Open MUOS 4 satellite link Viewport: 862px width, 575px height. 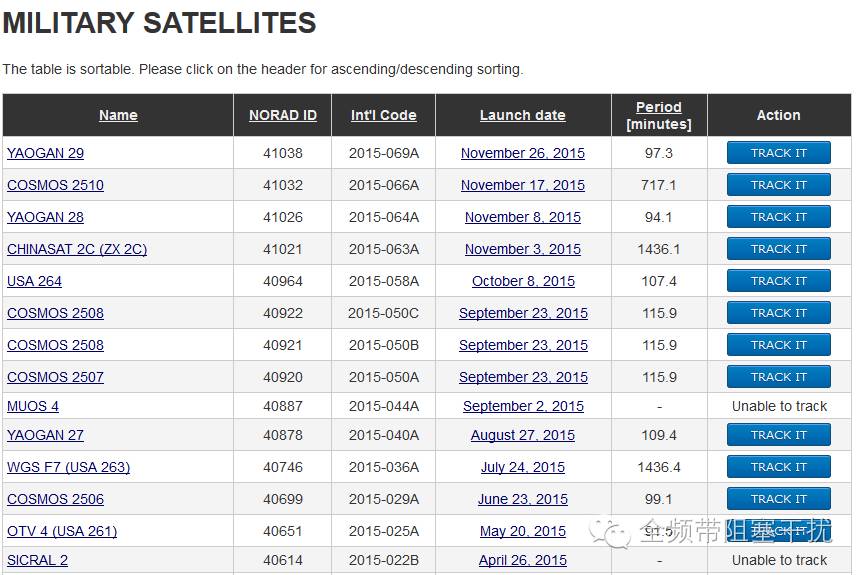click(33, 406)
